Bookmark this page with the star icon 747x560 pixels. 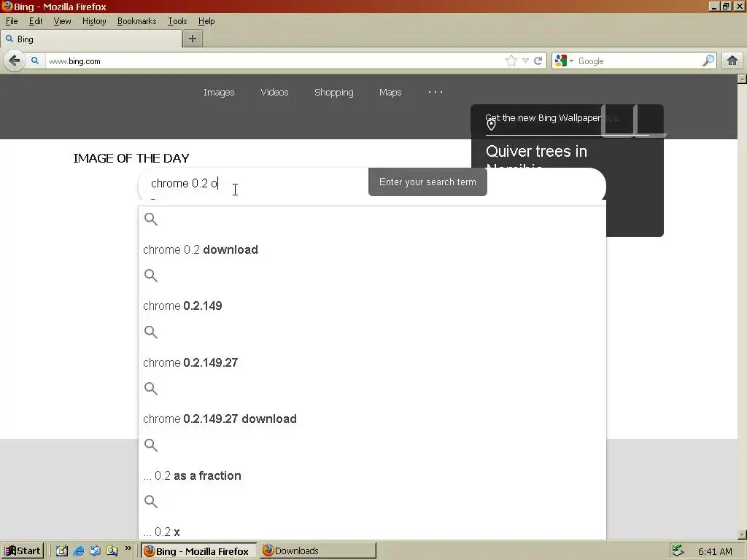coord(511,61)
